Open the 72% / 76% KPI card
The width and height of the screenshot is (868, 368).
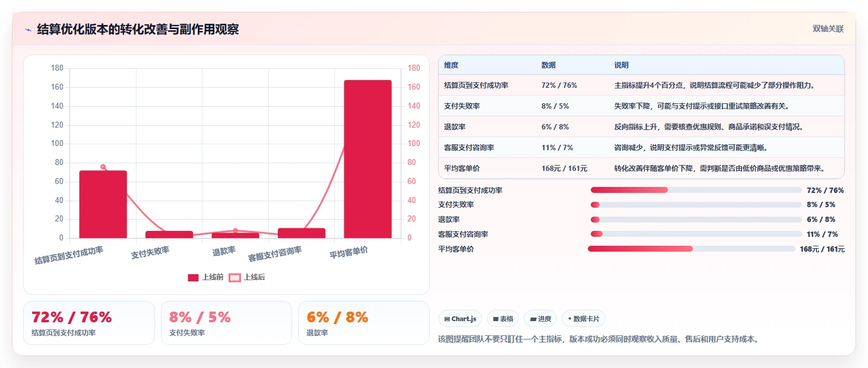pyautogui.click(x=89, y=323)
